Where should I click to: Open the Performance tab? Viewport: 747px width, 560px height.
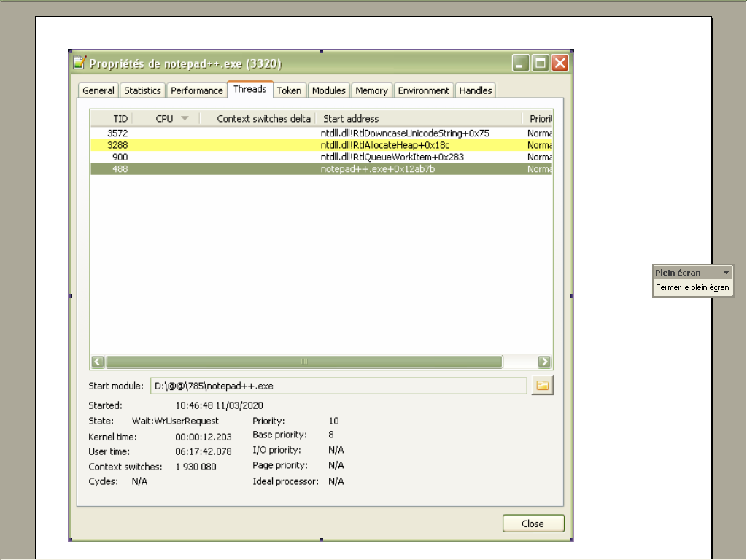pos(197,90)
